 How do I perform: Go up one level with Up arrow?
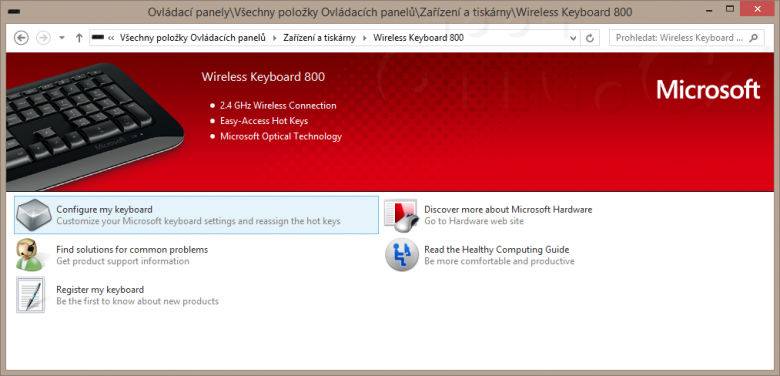tap(79, 38)
